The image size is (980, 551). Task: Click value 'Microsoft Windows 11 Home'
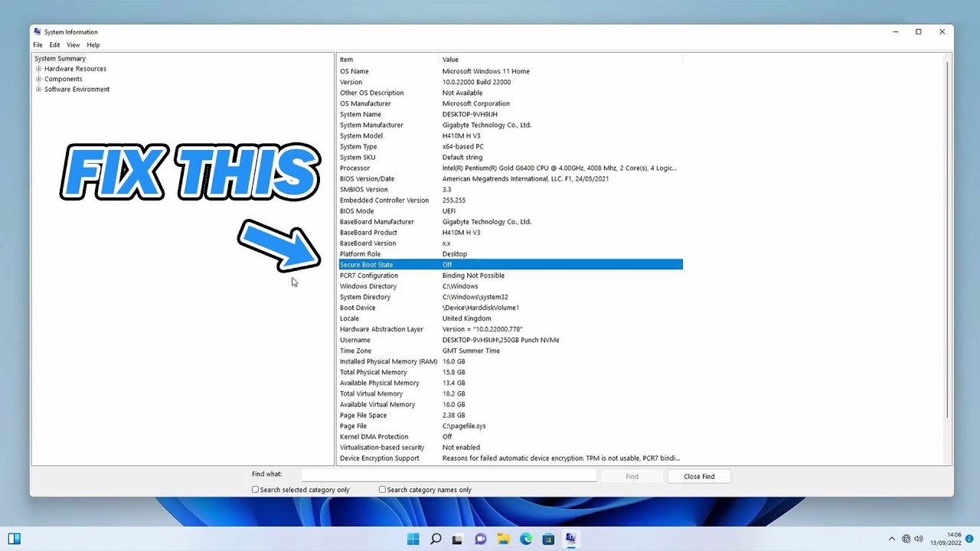485,71
